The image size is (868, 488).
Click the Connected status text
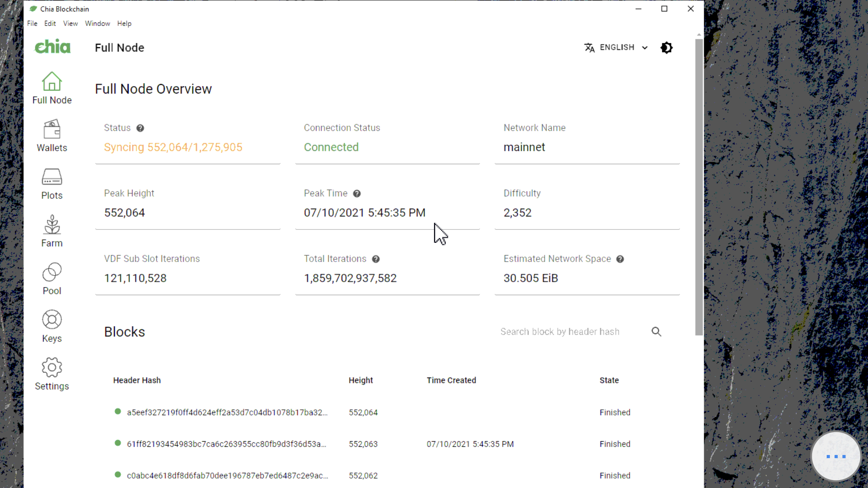[x=331, y=147]
